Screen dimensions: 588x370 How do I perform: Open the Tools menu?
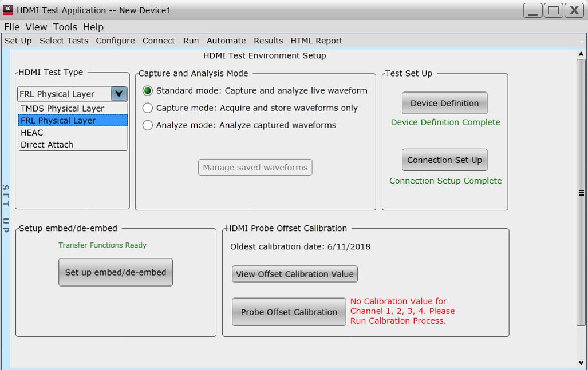tap(65, 27)
